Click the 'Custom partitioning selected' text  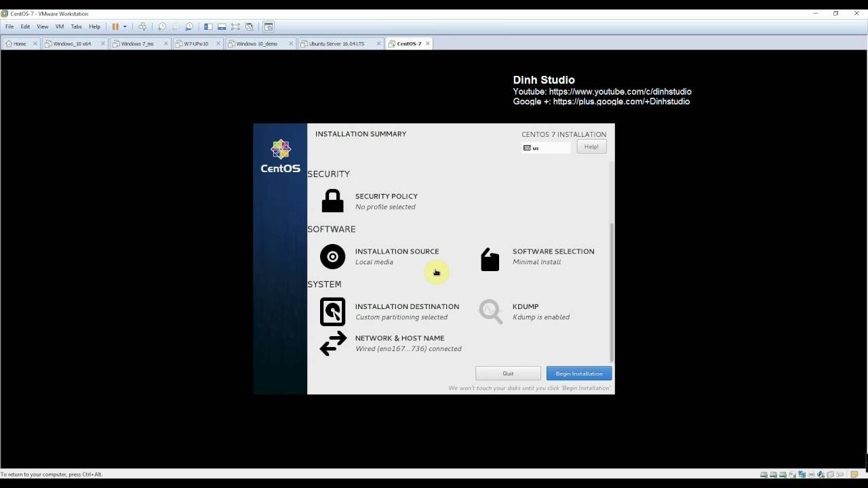[401, 317]
